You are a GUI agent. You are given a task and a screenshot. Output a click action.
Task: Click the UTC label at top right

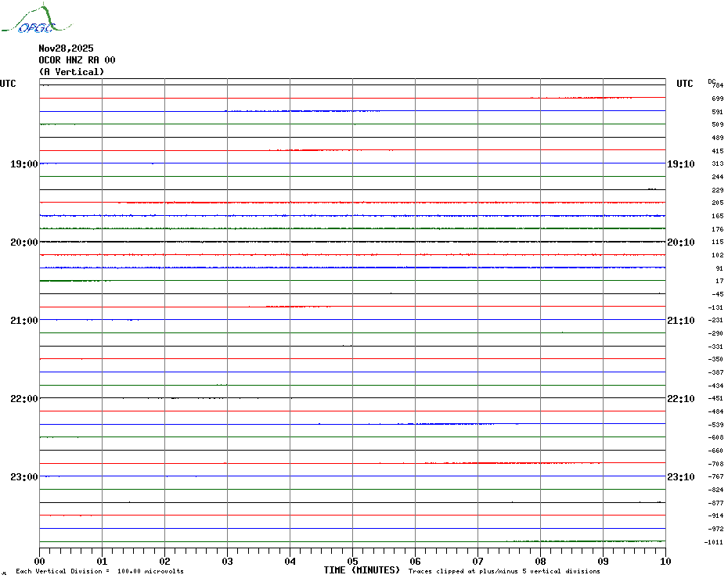pos(684,84)
